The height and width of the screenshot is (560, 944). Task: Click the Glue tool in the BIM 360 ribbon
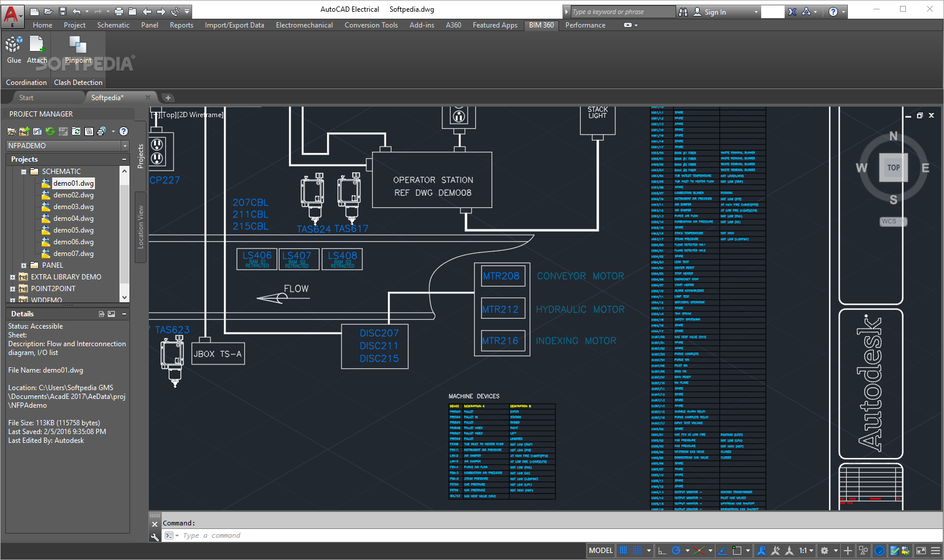13,49
